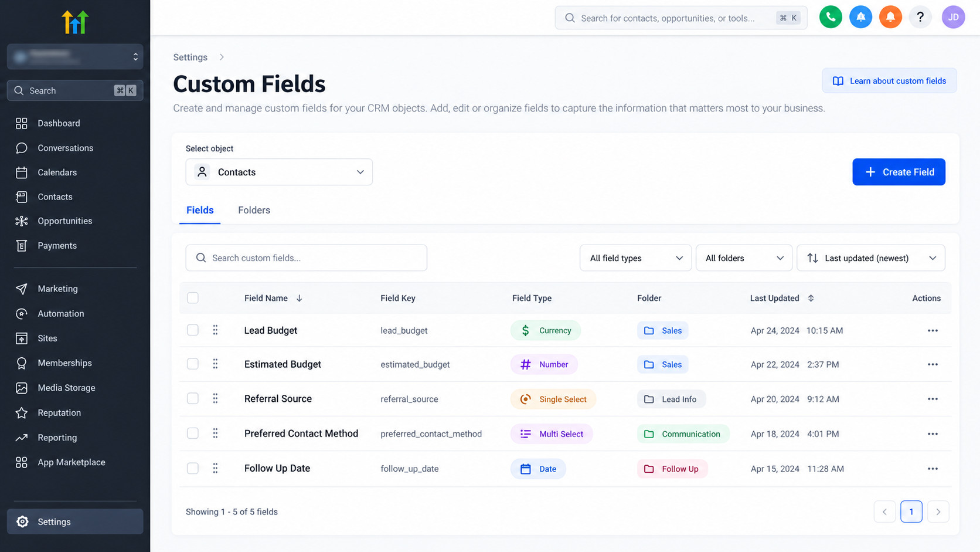Click the Follow Up folder tag

click(672, 469)
